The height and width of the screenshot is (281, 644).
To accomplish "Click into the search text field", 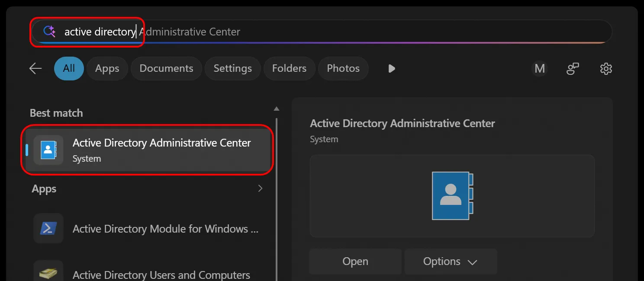I will pyautogui.click(x=322, y=32).
